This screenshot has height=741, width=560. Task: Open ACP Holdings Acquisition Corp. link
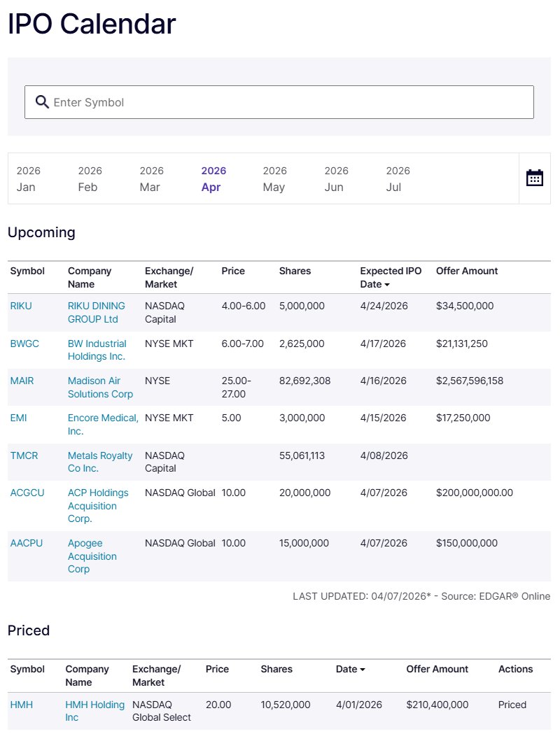pos(98,506)
